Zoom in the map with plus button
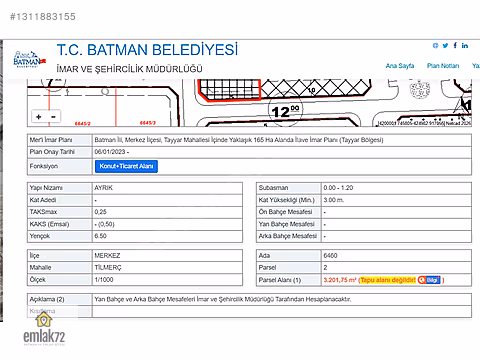Viewport: 480px width, 360px height. pos(39,117)
